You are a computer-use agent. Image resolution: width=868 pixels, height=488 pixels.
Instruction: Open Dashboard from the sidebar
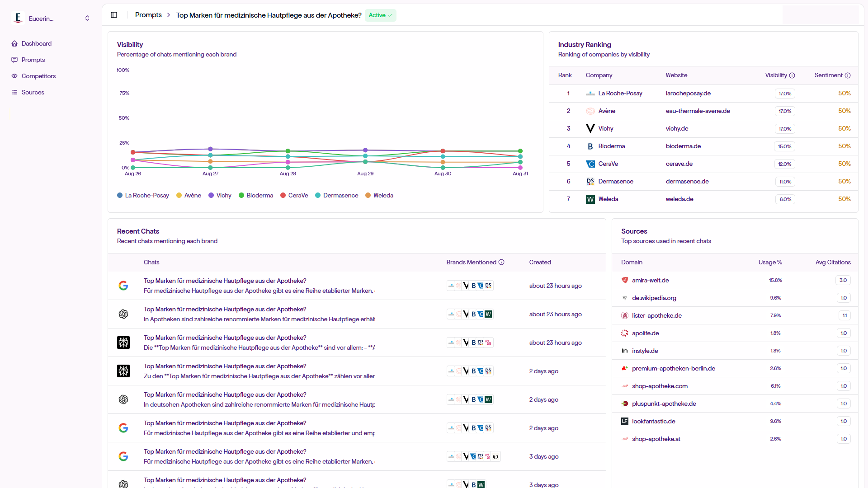tap(37, 43)
